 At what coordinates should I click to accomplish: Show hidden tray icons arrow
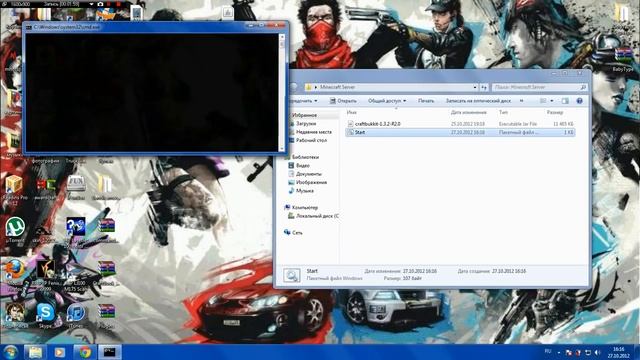pos(559,352)
